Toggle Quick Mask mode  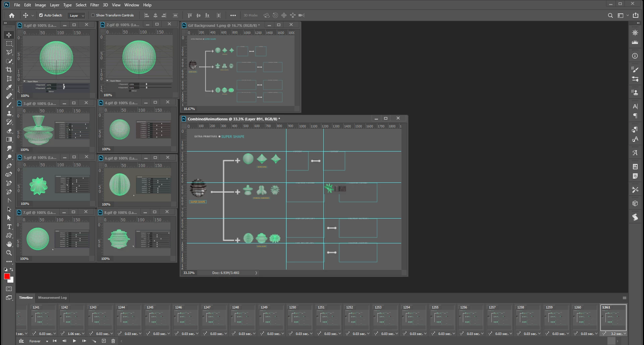pos(9,289)
